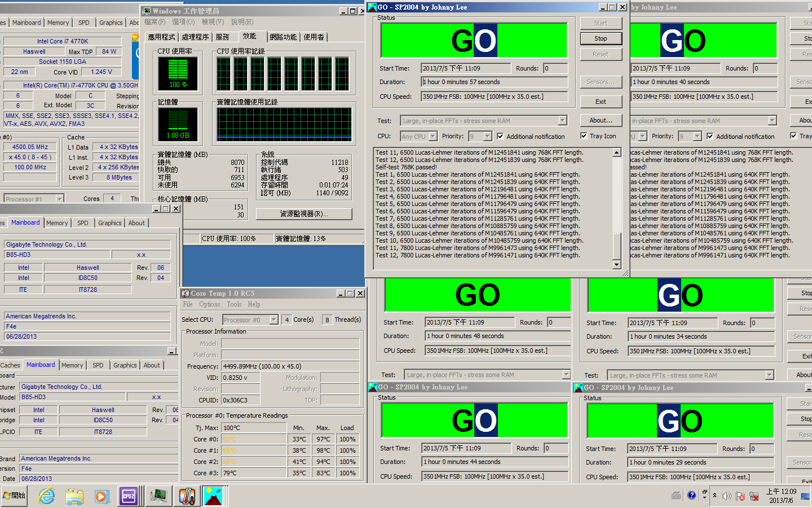Viewport: 812px width, 508px height.
Task: Click Core #3 temperature value 79°C
Action: coord(254,473)
